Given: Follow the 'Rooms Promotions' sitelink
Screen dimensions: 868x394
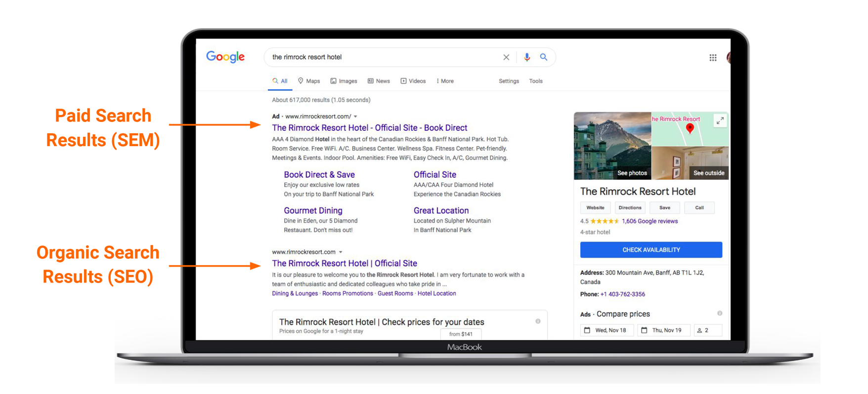Looking at the screenshot, I should click(347, 294).
